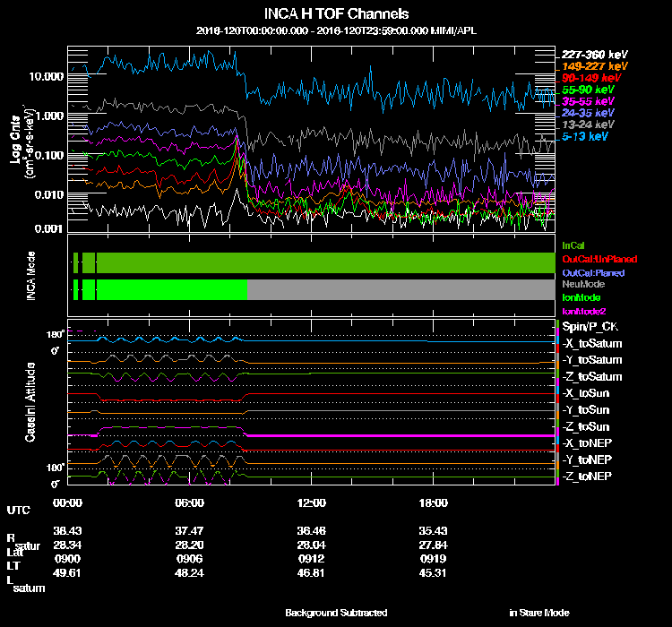672x627 pixels.
Task: Click the -Y_toSaturn attitude label
Action: pos(592,360)
